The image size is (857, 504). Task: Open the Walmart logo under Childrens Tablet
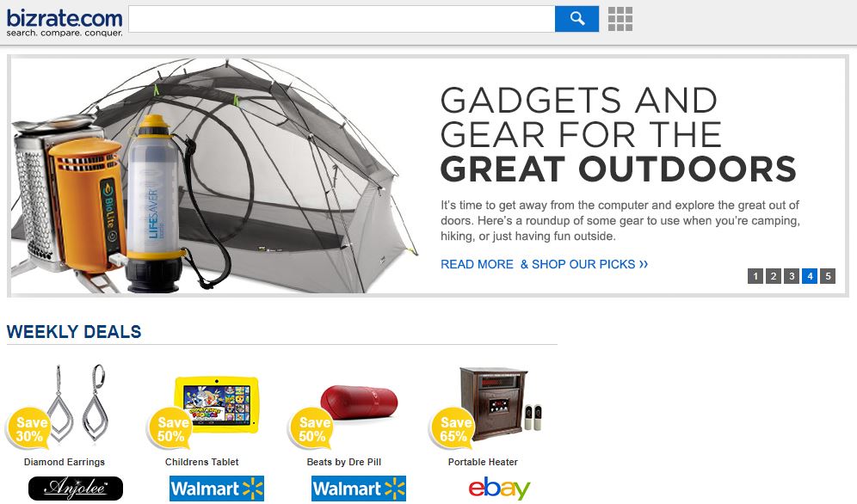point(217,489)
